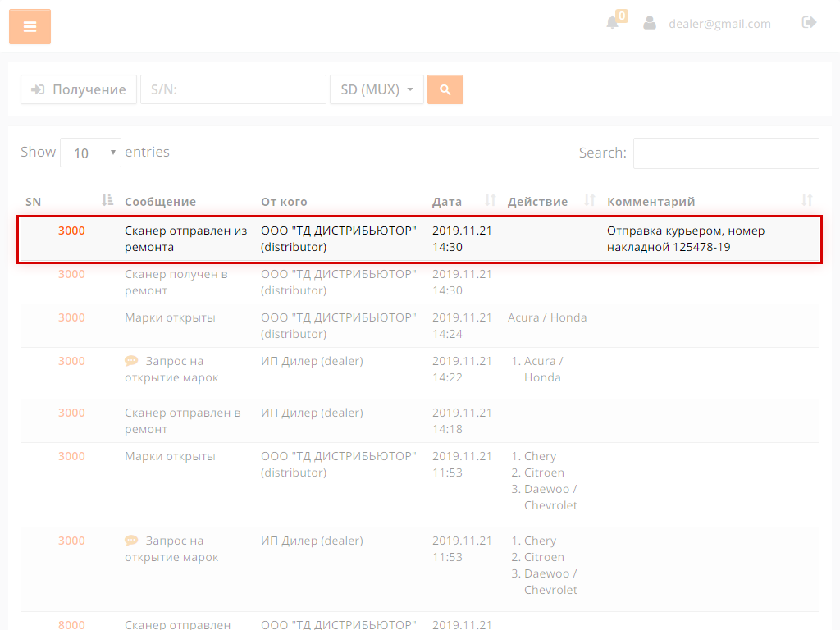Click the user profile icon

pos(650,23)
